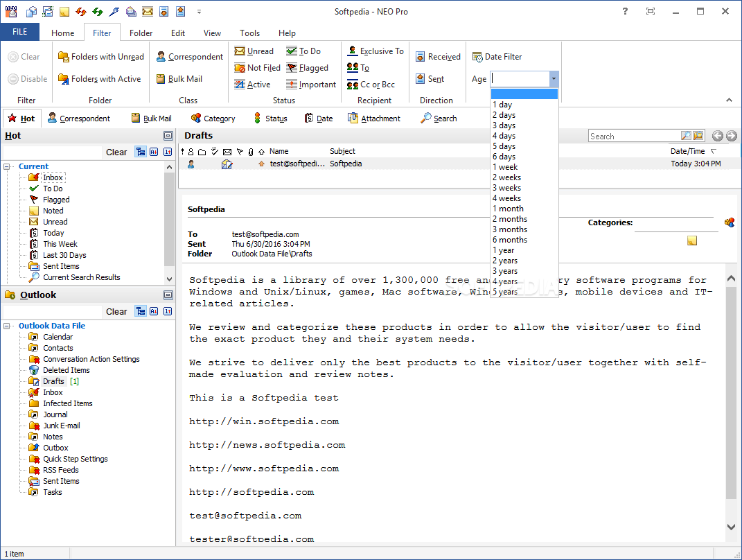
Task: Choose '1 week' from Age list
Action: pyautogui.click(x=524, y=167)
